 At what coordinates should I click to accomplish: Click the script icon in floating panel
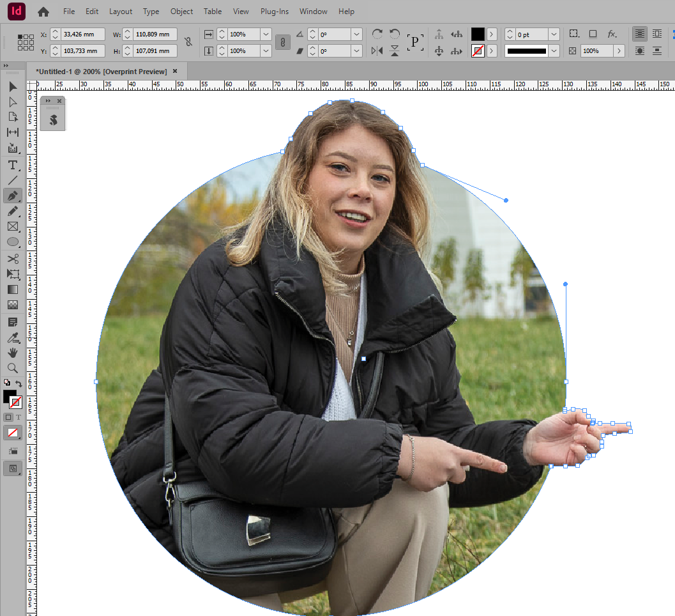[x=53, y=120]
